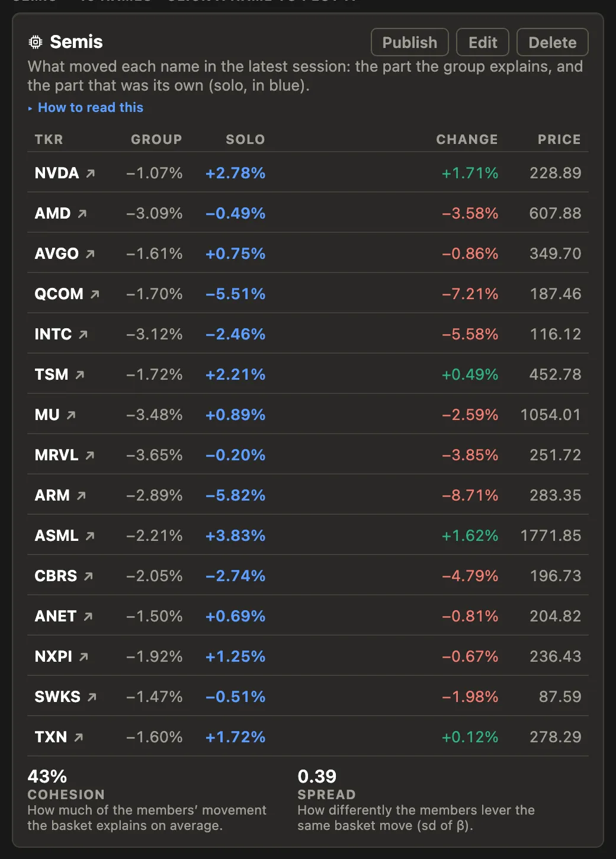The width and height of the screenshot is (616, 859).
Task: Click the CHANGE column header
Action: (467, 140)
